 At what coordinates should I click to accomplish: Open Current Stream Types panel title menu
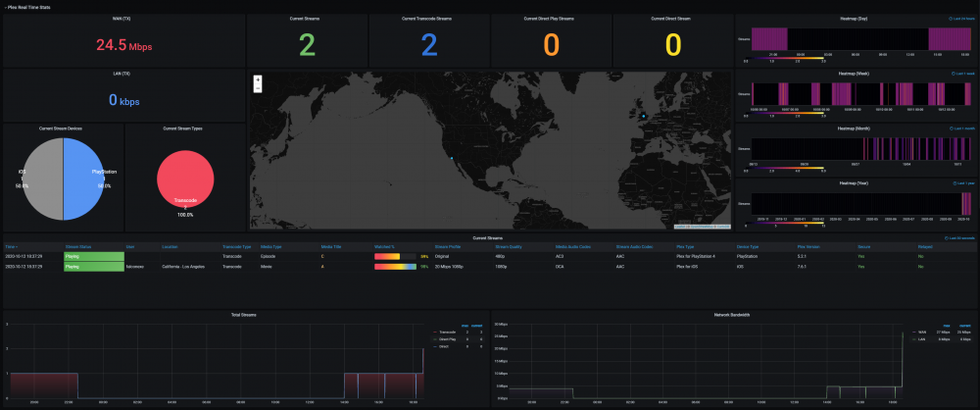click(x=182, y=128)
